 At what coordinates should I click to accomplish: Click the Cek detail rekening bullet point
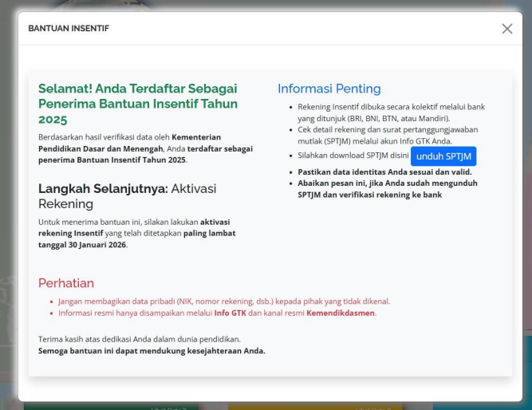(391, 135)
